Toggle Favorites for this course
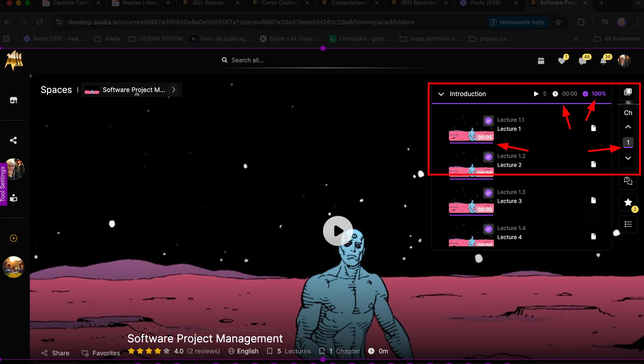The image size is (644, 364). tap(101, 353)
